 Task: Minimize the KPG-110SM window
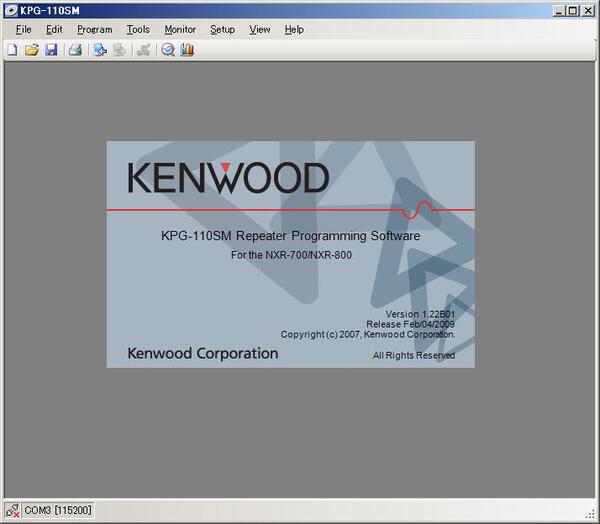pyautogui.click(x=559, y=11)
